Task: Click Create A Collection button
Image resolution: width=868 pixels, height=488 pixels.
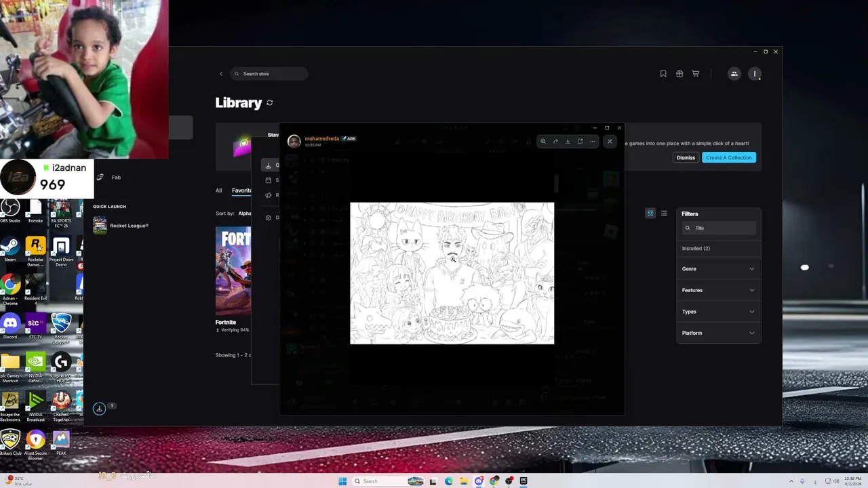Action: 729,158
